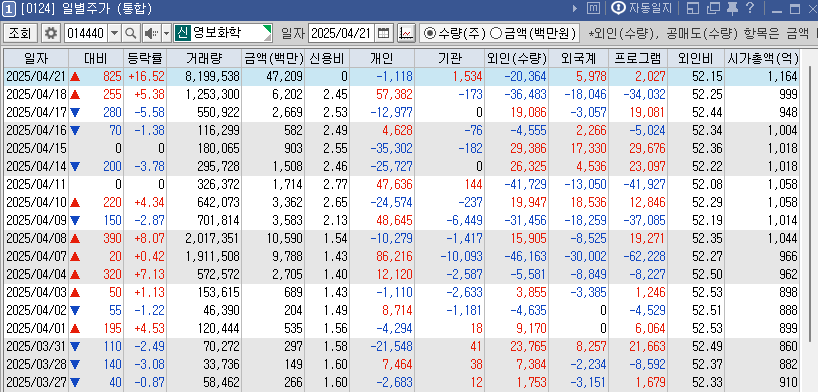Click the 2025/03/31 date cell

click(36, 346)
